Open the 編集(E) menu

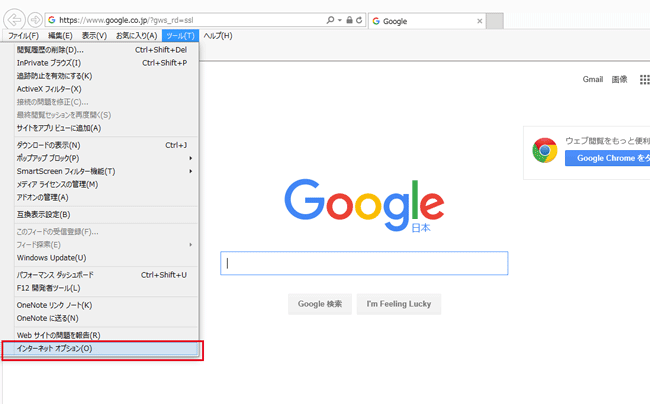(x=60, y=36)
